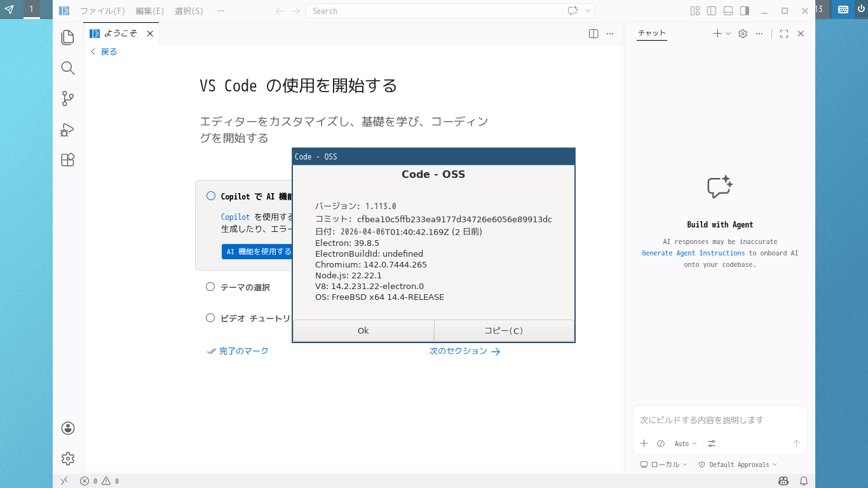Click the AI 機能を使用する button
The height and width of the screenshot is (488, 868).
point(257,252)
